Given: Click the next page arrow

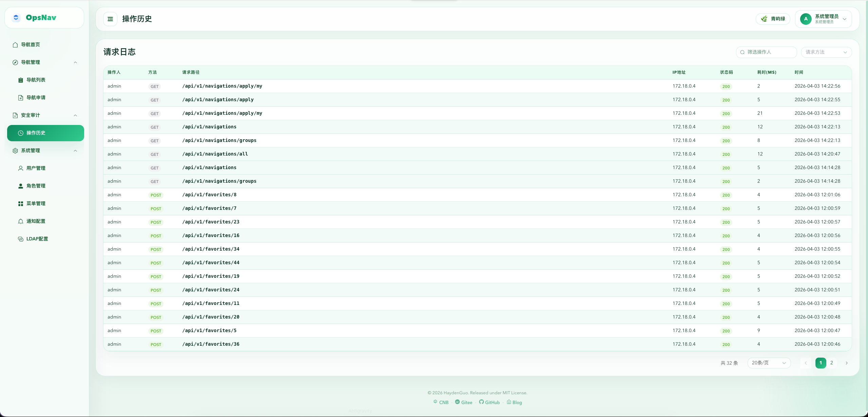Looking at the screenshot, I should coord(846,363).
